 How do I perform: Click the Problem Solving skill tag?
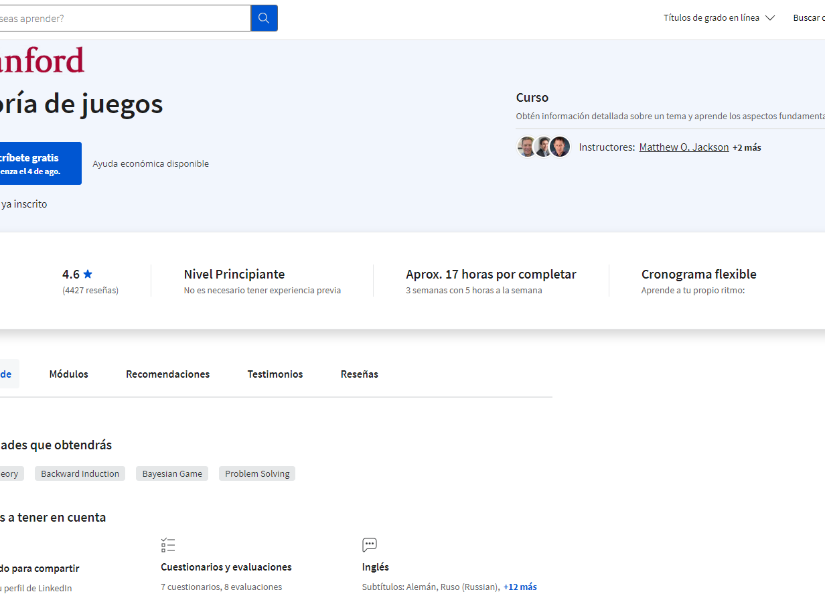point(257,474)
